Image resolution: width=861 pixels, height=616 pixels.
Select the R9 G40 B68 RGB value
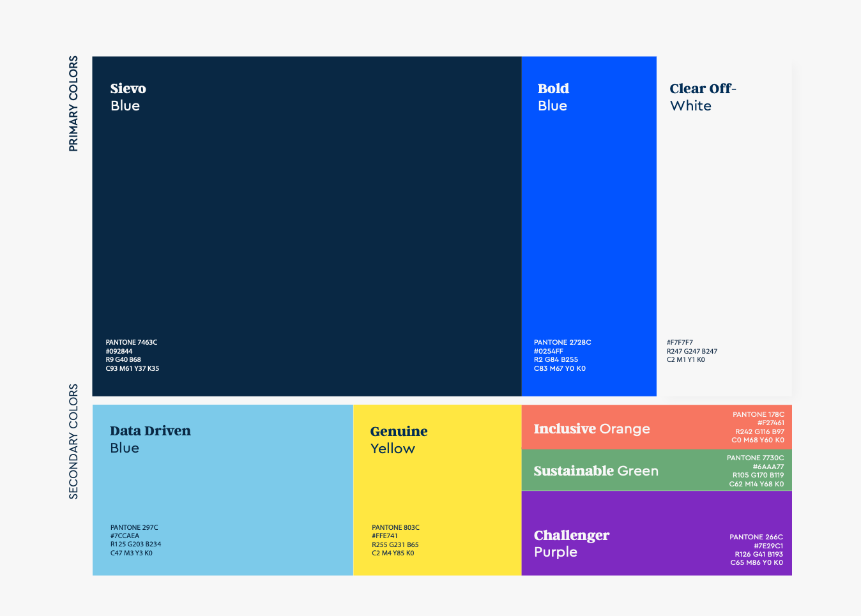click(x=123, y=360)
